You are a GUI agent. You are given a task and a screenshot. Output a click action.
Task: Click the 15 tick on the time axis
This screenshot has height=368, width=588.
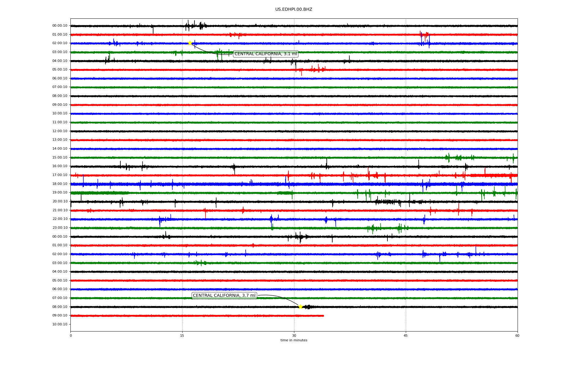[182, 335]
